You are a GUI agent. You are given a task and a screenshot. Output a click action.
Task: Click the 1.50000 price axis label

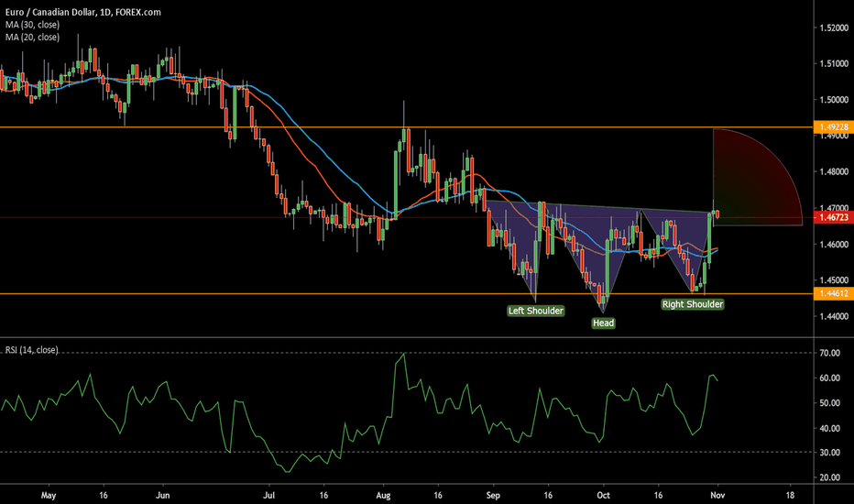click(x=834, y=100)
